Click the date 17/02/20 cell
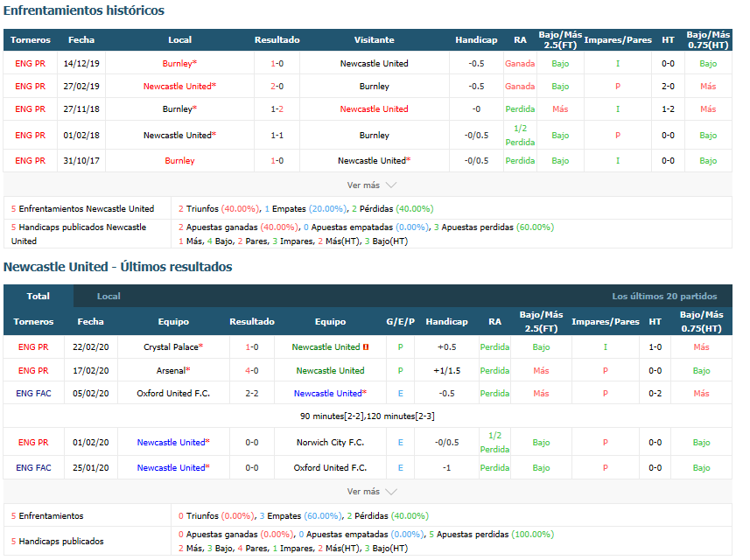 [90, 371]
